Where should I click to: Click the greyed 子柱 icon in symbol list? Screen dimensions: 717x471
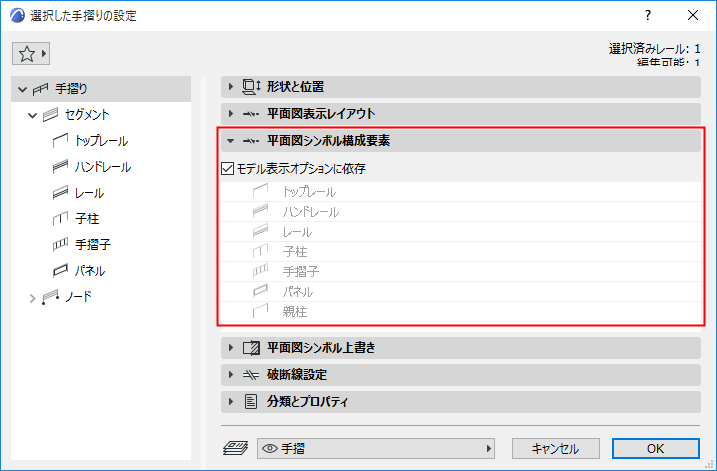tap(260, 251)
